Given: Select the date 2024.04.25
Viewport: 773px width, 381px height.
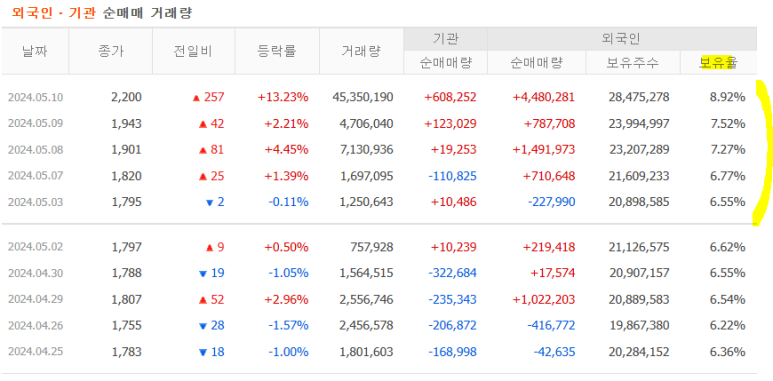Looking at the screenshot, I should [x=35, y=352].
